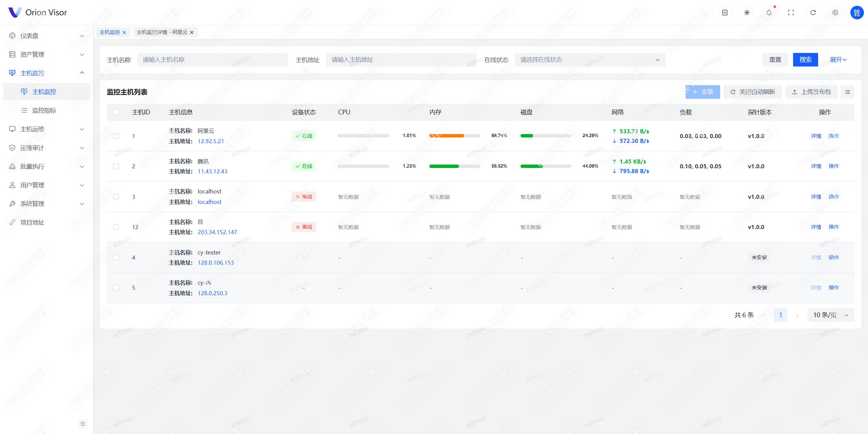Screen dimensions: 868x434
Task: Toggle the light/dark theme icon
Action: click(747, 13)
